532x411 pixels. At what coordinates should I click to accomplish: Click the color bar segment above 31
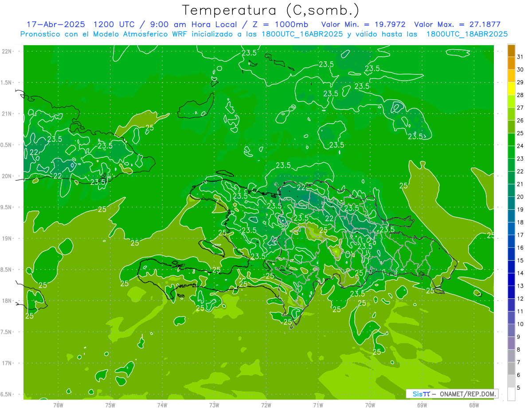pyautogui.click(x=511, y=51)
